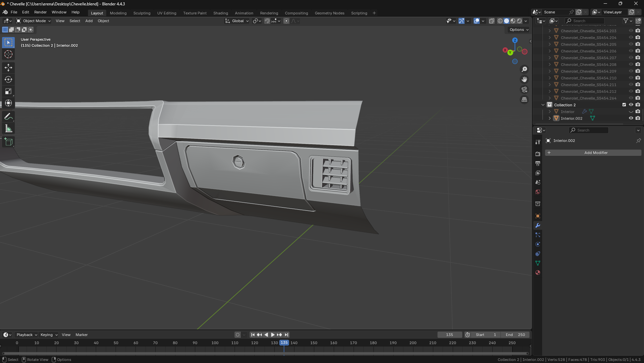This screenshot has height=363, width=644.
Task: Open the Tool settings properties tab
Action: [538, 142]
